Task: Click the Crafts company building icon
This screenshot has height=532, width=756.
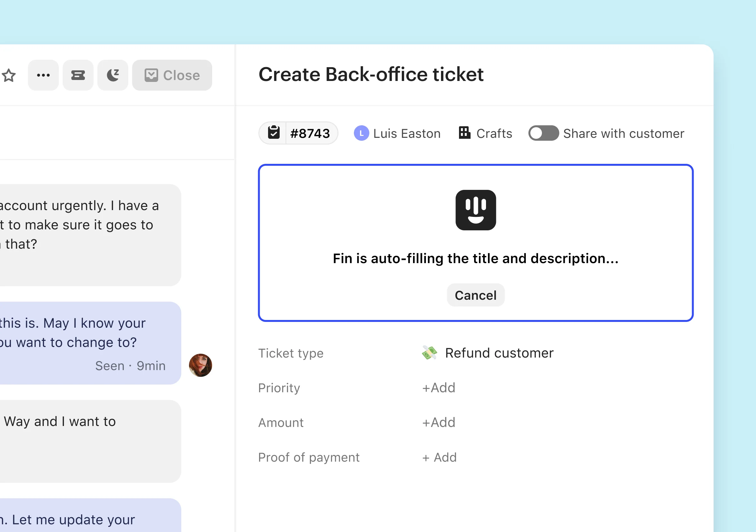Action: coord(464,133)
